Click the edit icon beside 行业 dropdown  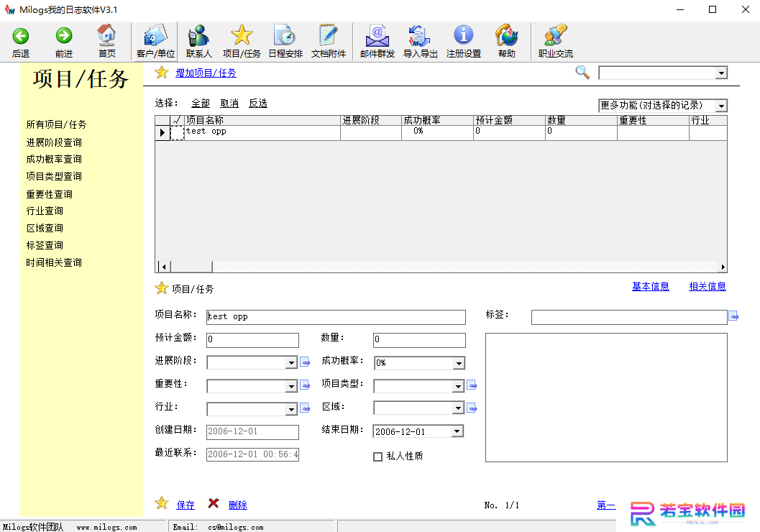304,408
